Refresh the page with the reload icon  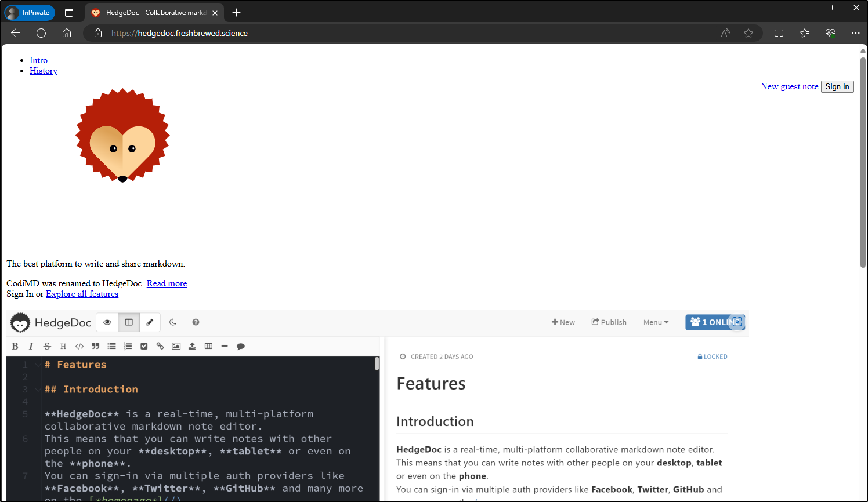tap(41, 33)
